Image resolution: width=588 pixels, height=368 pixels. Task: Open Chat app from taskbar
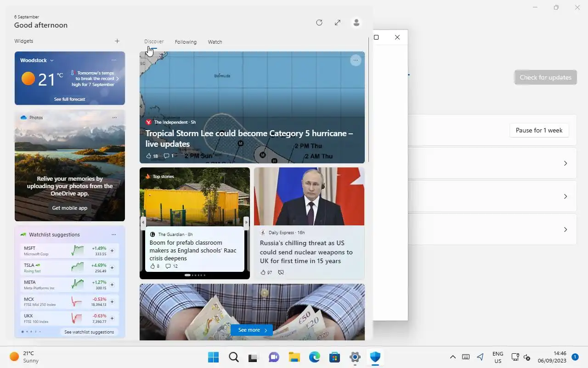[274, 357]
